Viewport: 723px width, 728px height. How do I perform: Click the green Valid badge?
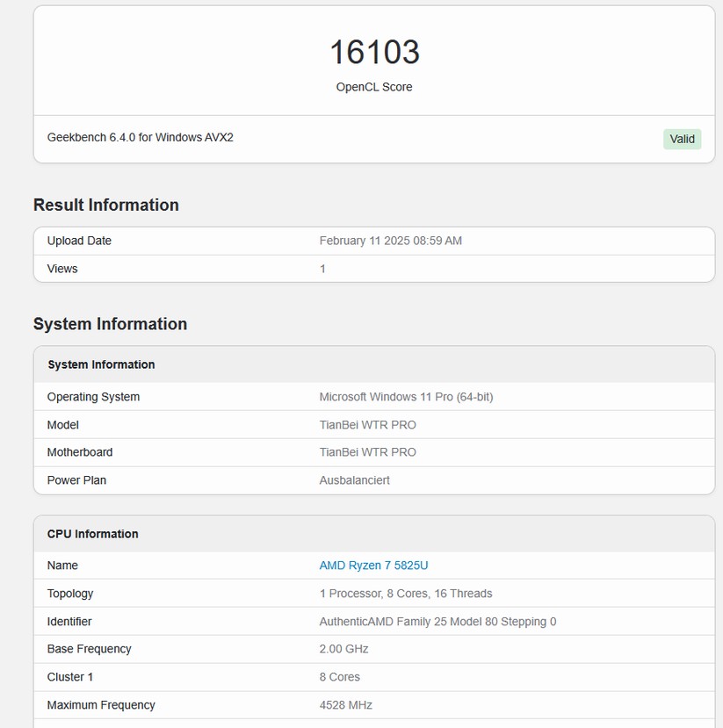point(682,139)
